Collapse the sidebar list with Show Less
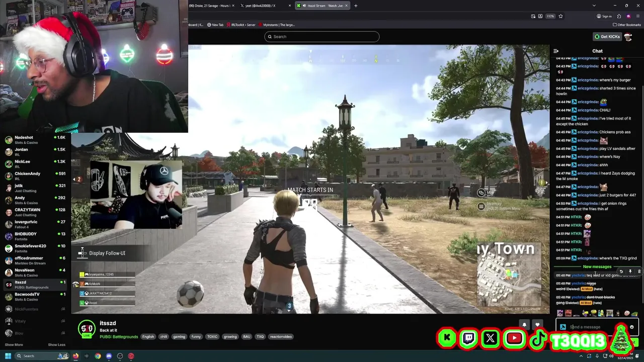Viewport: 644px width, 362px height. coord(57,345)
